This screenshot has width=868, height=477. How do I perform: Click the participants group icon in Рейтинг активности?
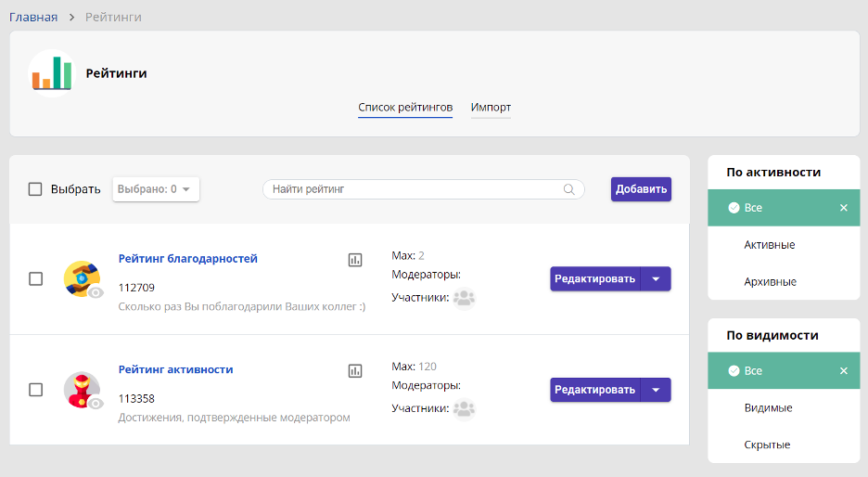click(464, 408)
